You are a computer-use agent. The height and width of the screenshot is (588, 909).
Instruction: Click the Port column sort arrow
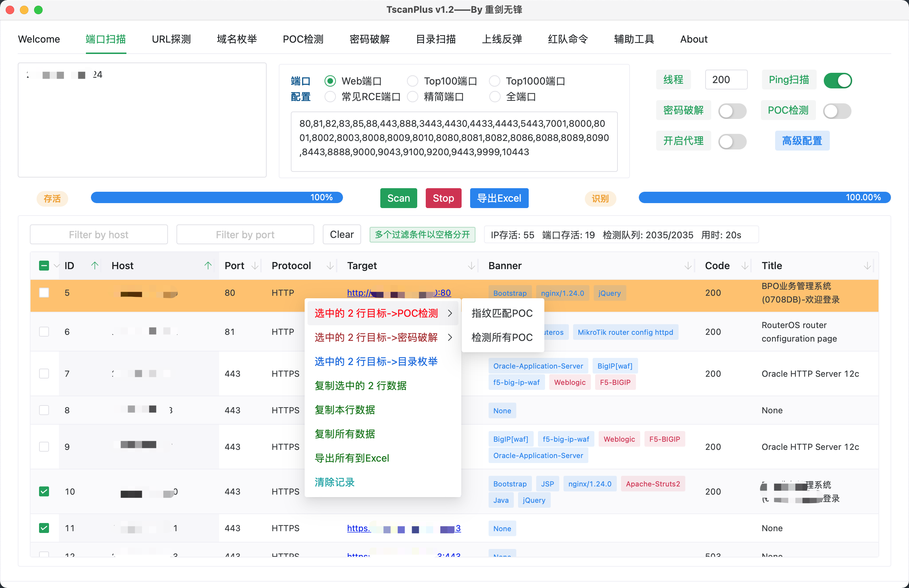coord(255,265)
